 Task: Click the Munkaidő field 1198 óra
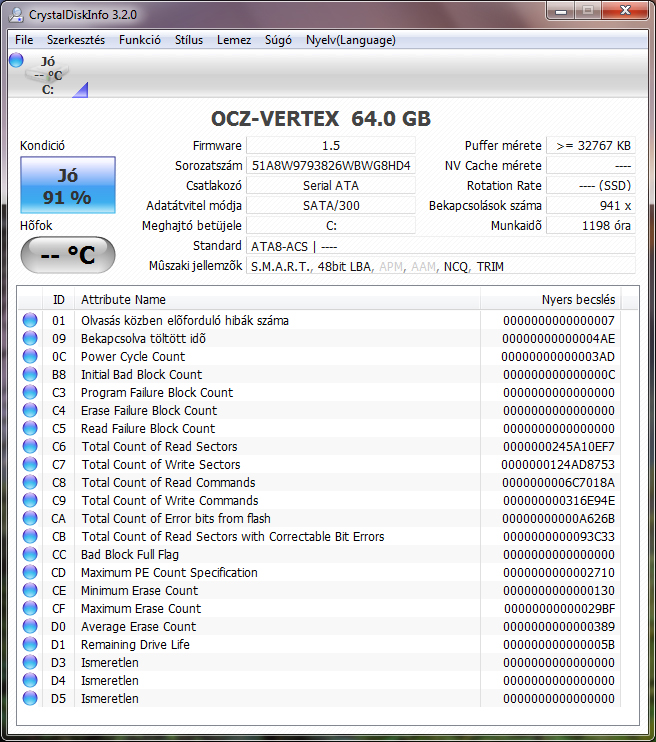pos(591,226)
